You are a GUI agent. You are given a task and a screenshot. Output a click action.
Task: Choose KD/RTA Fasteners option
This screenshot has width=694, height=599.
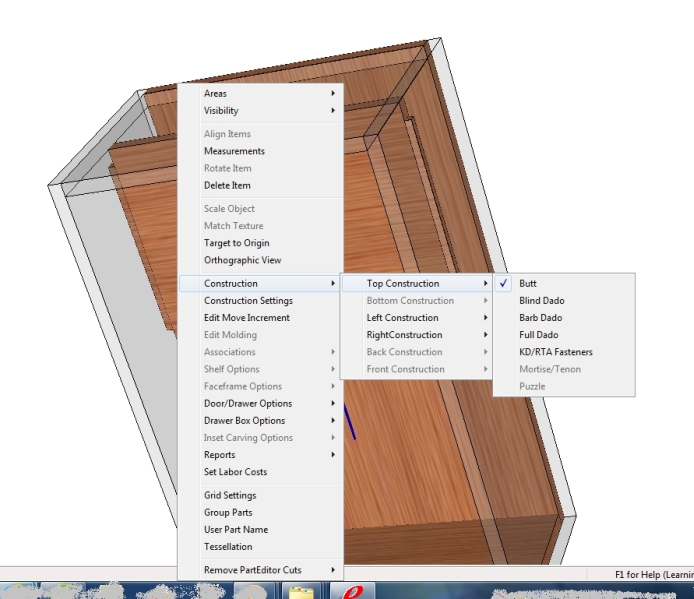(555, 352)
